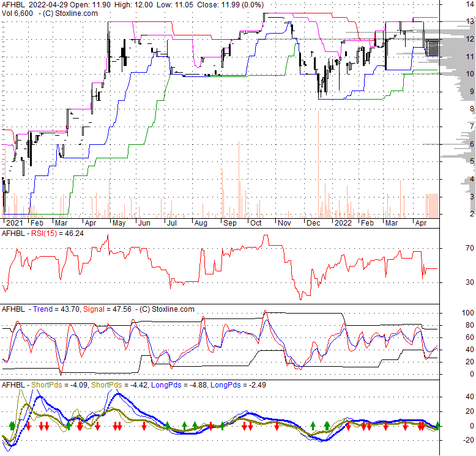
Task: Click the Aug label on the time axis
Action: (x=201, y=223)
